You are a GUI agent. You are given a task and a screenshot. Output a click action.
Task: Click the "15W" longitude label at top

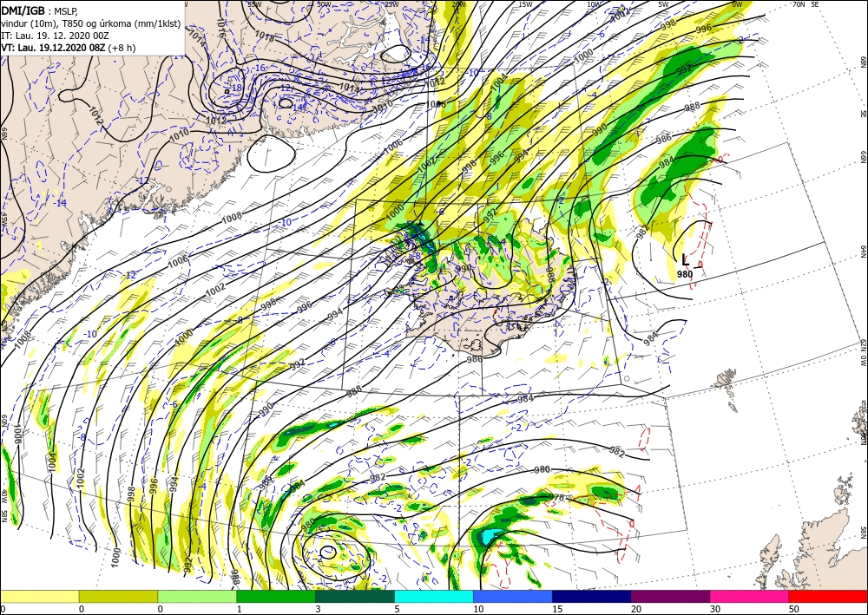tap(526, 3)
